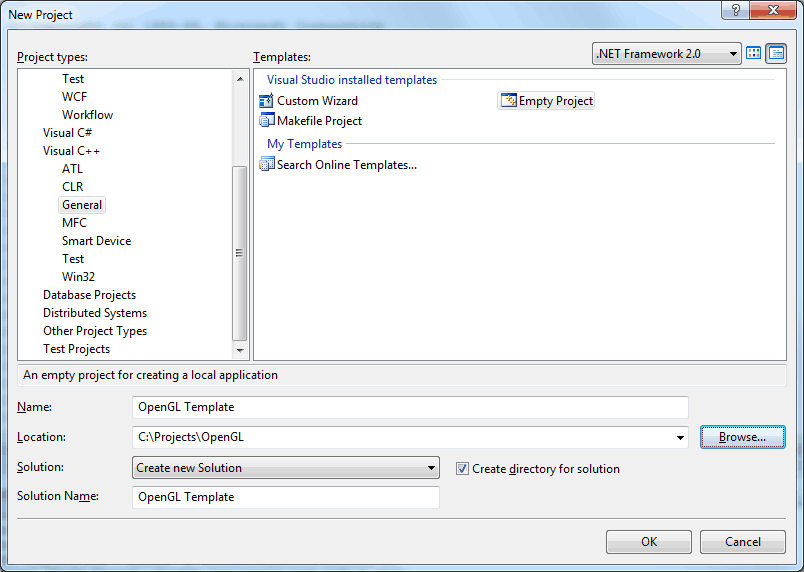Select the Visual C++ project type
The height and width of the screenshot is (572, 804).
(x=71, y=151)
